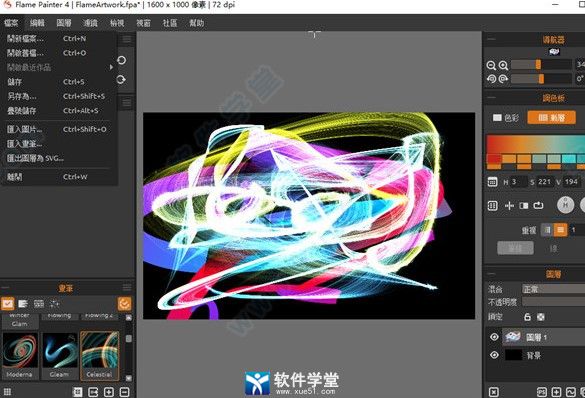Click the zoom in magnifier icon
This screenshot has height=398, width=585.
click(x=504, y=66)
